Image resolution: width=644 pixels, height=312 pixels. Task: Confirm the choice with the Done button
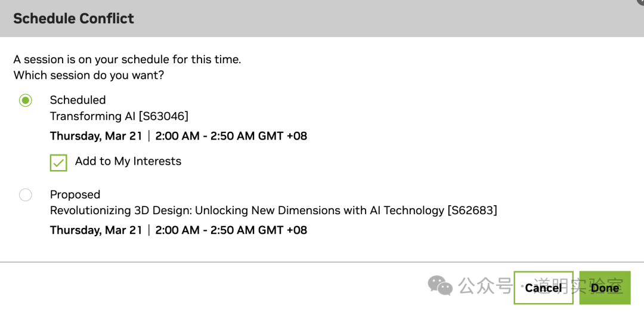pos(605,288)
